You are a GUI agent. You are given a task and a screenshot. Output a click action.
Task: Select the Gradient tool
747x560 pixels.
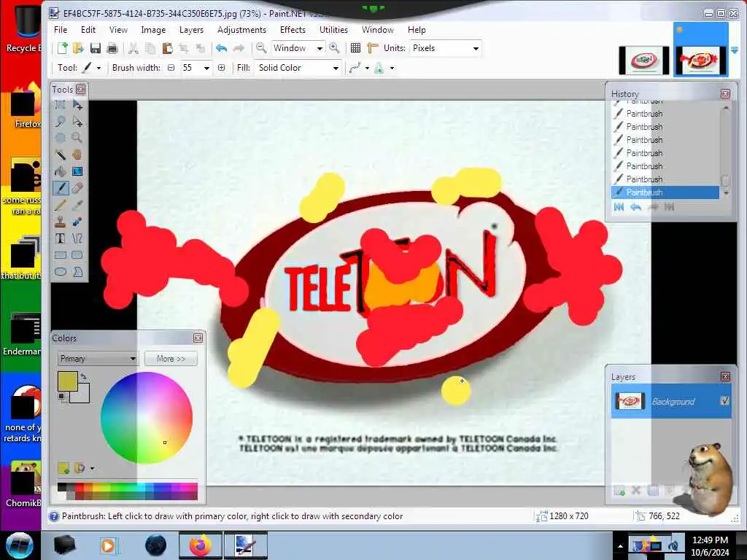point(77,171)
